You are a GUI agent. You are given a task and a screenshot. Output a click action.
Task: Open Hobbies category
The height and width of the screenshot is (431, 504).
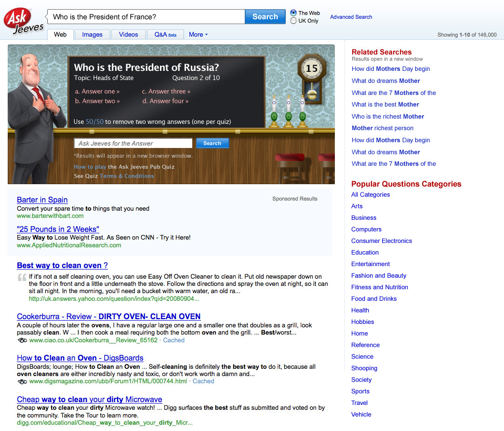click(x=362, y=322)
